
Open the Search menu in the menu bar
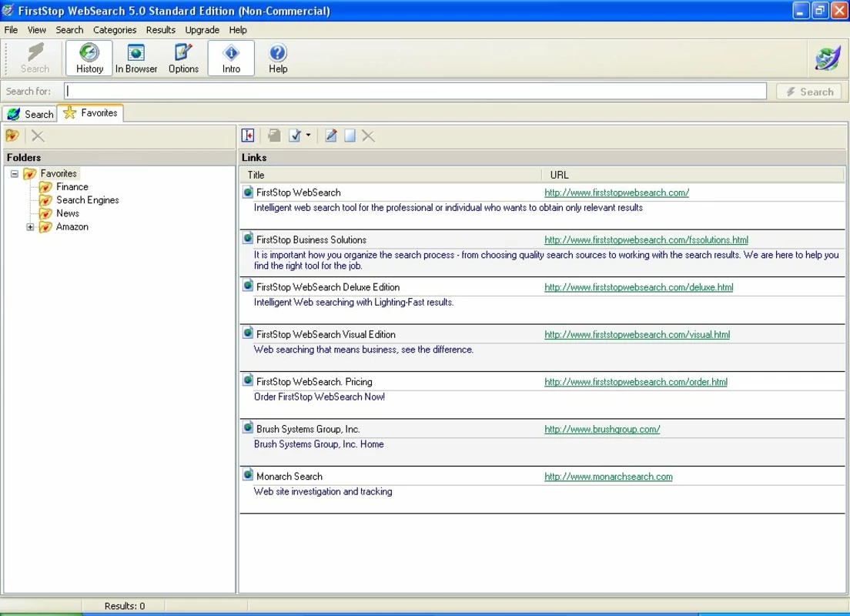69,30
